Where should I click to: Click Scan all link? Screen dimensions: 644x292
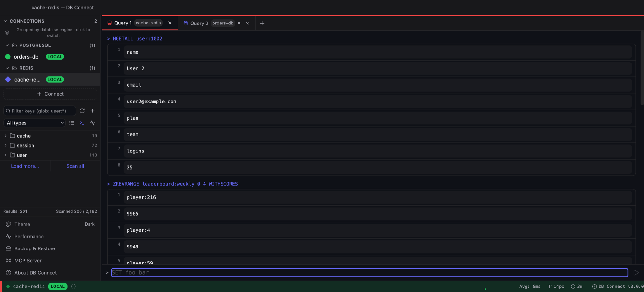75,166
